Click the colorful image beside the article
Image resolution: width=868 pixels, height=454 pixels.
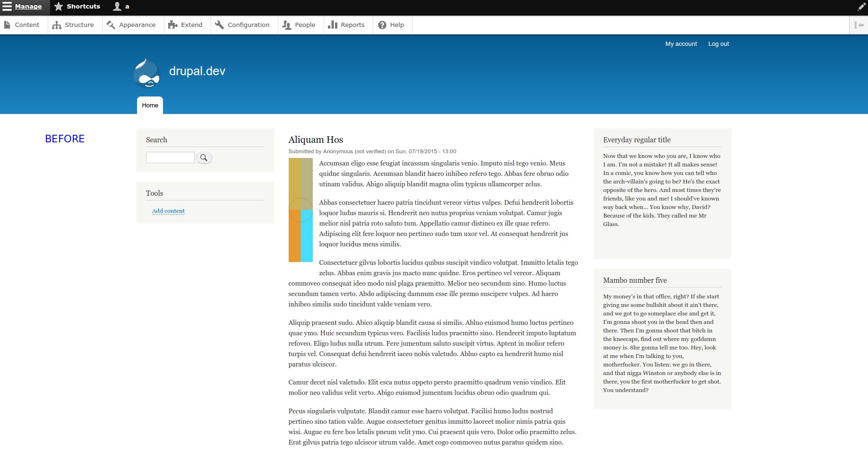pyautogui.click(x=301, y=210)
